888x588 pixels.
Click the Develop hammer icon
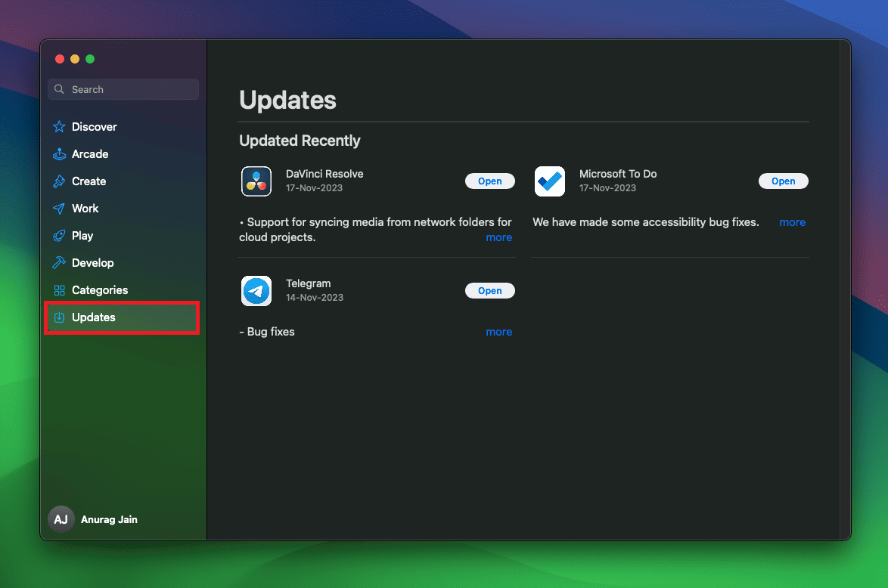pos(59,262)
